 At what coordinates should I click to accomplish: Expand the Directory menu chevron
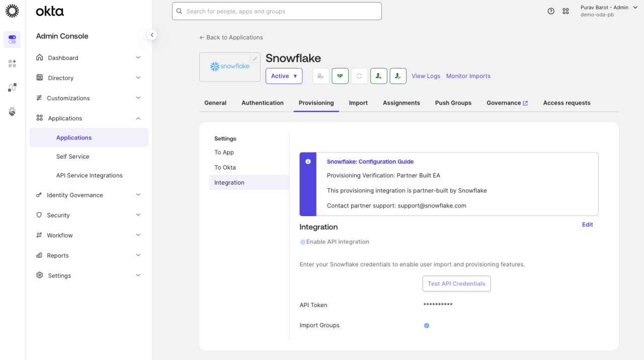(138, 78)
